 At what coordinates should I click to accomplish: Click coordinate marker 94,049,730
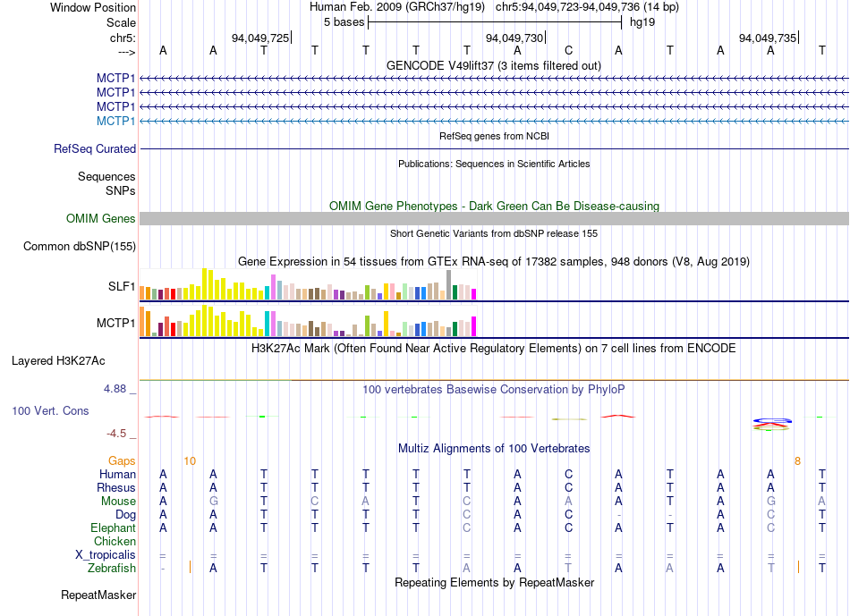pos(514,38)
